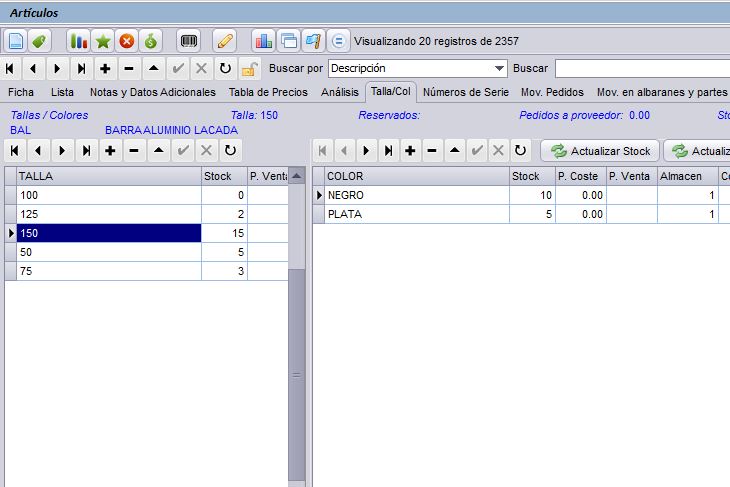Click the TALLA column header
This screenshot has width=730, height=487.
[x=109, y=176]
